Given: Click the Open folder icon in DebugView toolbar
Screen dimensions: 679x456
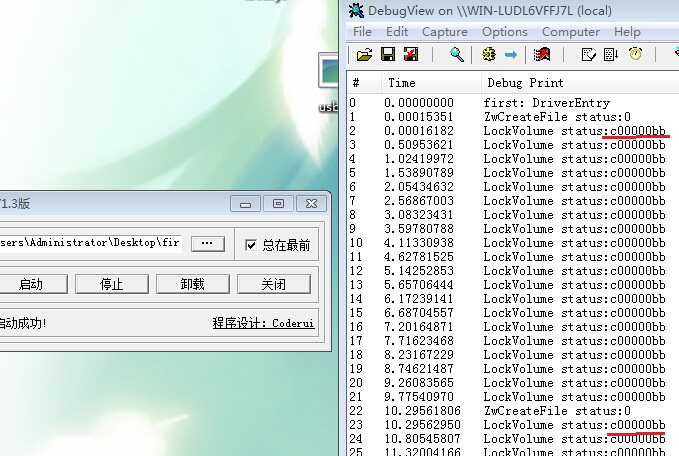Looking at the screenshot, I should [365, 55].
